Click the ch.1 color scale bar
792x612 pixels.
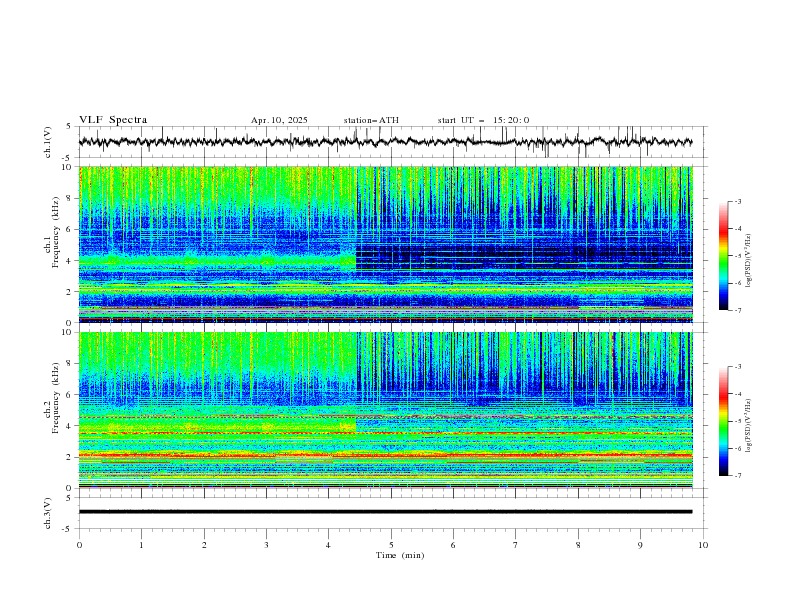click(x=723, y=255)
